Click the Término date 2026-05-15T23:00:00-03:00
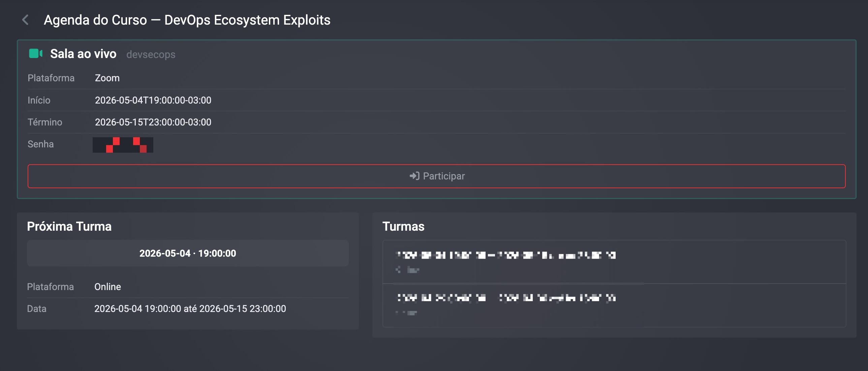The image size is (868, 371). tap(153, 122)
